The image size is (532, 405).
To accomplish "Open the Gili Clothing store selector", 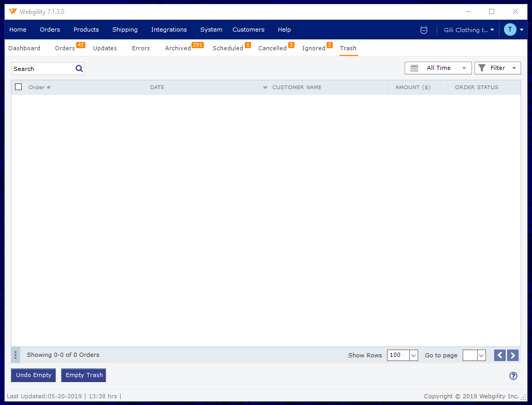I will [x=468, y=30].
